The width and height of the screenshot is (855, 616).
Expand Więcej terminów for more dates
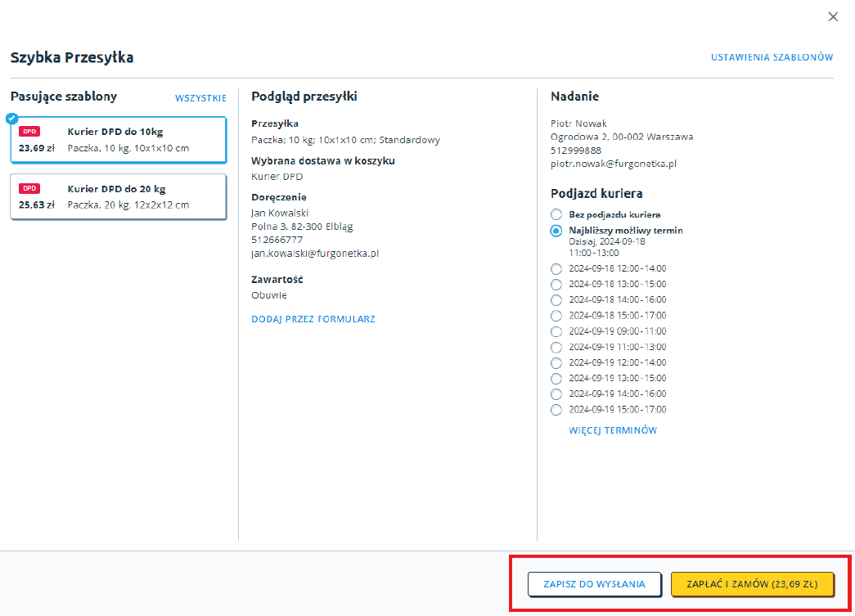click(x=612, y=430)
